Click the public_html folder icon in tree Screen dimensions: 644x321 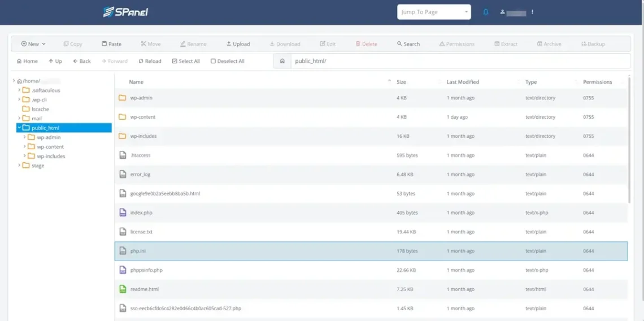(27, 128)
